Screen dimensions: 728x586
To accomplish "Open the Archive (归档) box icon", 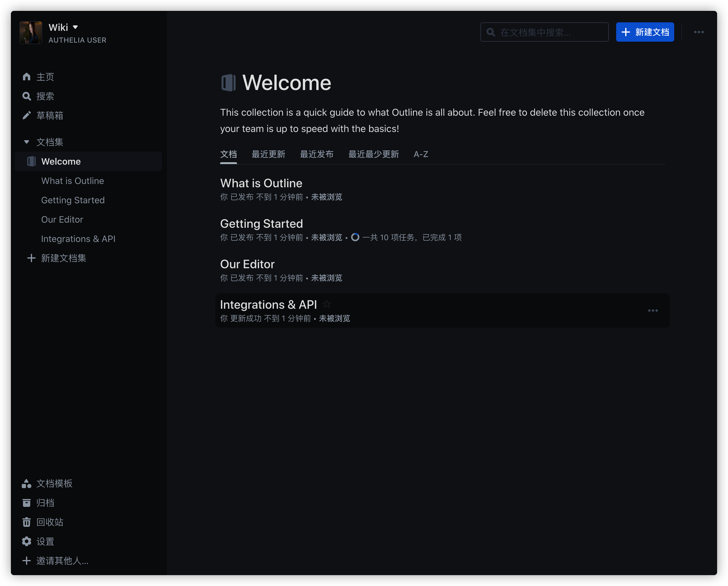I will (x=27, y=503).
